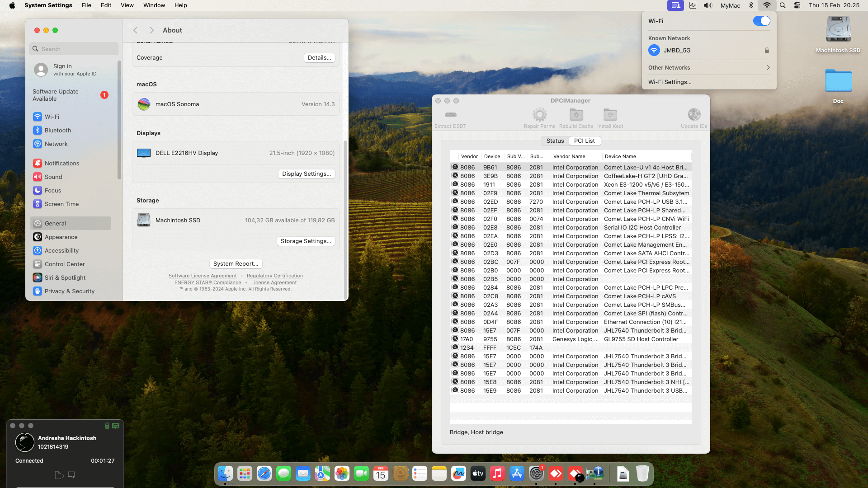Open the View menu
Viewport: 868px width, 488px height.
click(127, 5)
